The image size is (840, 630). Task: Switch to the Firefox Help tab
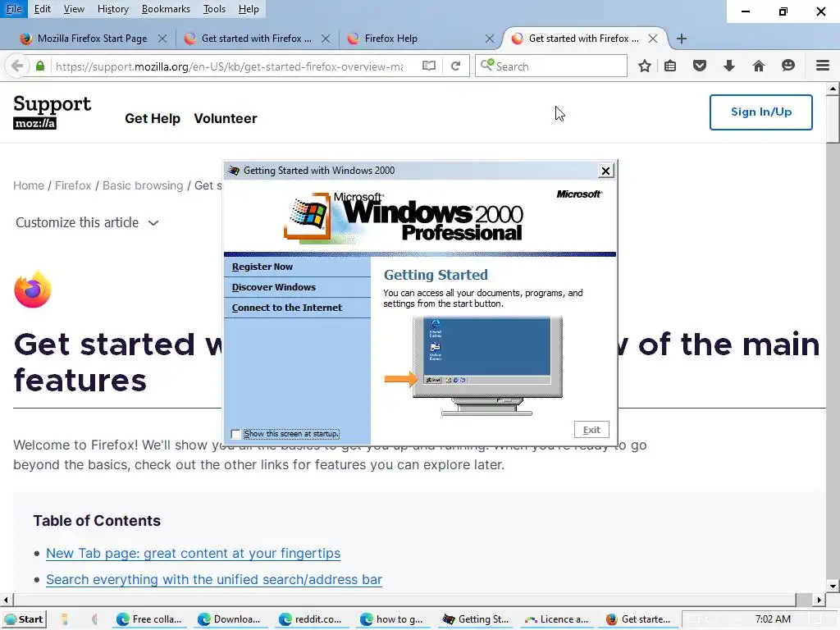(390, 39)
